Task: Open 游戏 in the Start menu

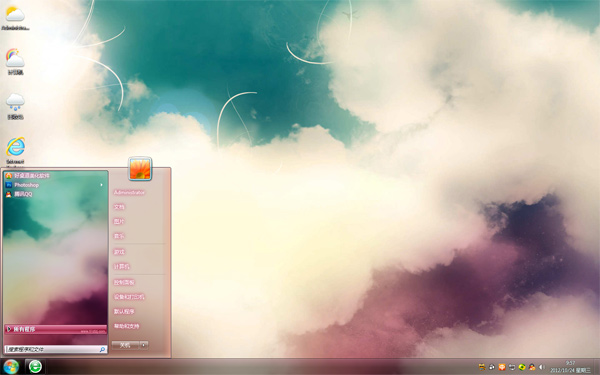Action: pyautogui.click(x=119, y=252)
